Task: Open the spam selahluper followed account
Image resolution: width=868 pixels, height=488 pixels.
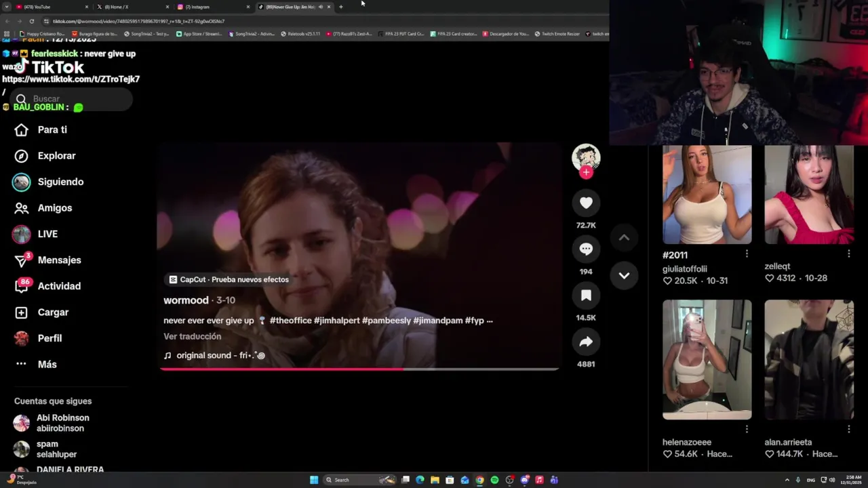Action: [x=45, y=449]
